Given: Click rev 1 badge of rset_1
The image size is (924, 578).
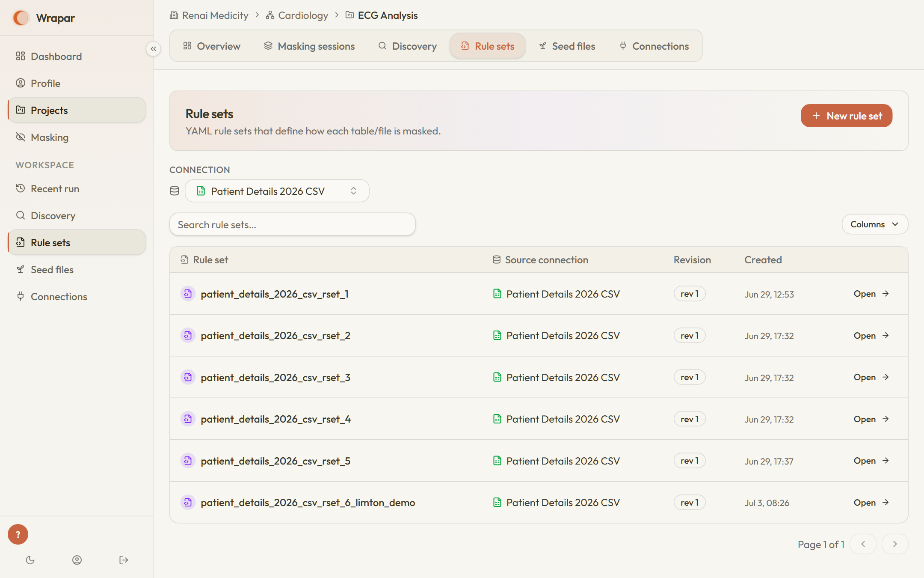Looking at the screenshot, I should tap(690, 294).
